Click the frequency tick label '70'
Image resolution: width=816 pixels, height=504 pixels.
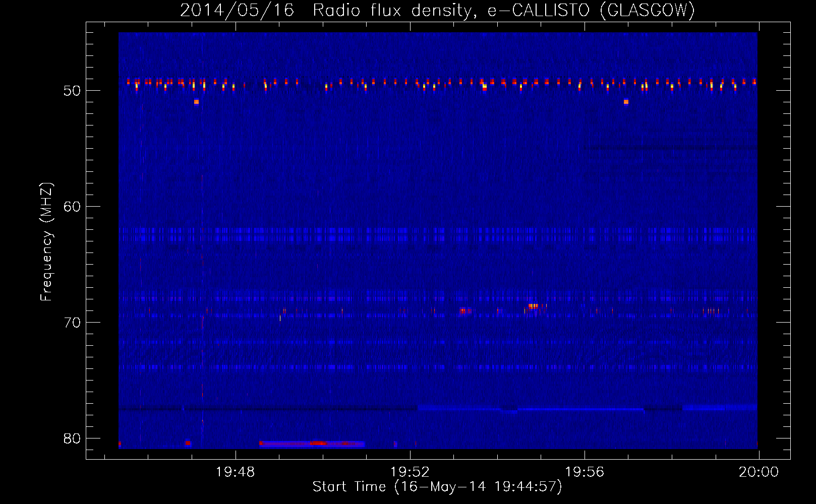click(72, 323)
